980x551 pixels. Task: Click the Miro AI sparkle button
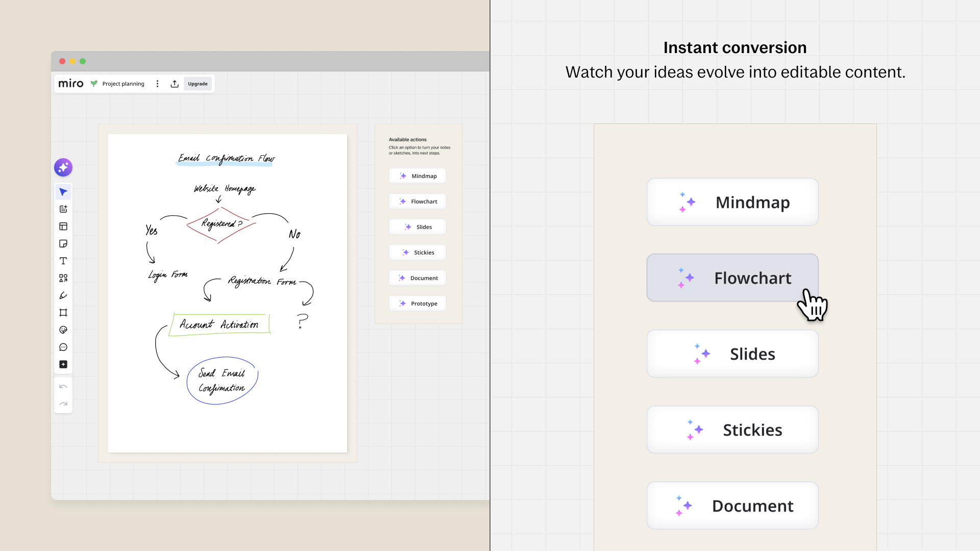tap(63, 167)
